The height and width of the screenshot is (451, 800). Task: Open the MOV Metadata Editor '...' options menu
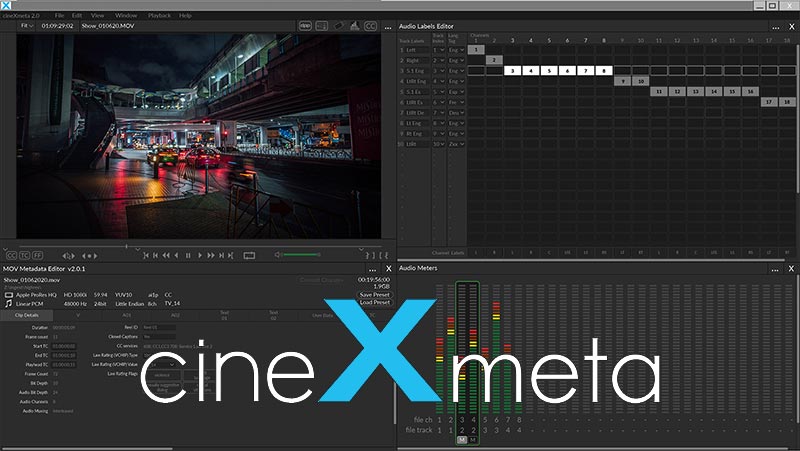pyautogui.click(x=372, y=269)
